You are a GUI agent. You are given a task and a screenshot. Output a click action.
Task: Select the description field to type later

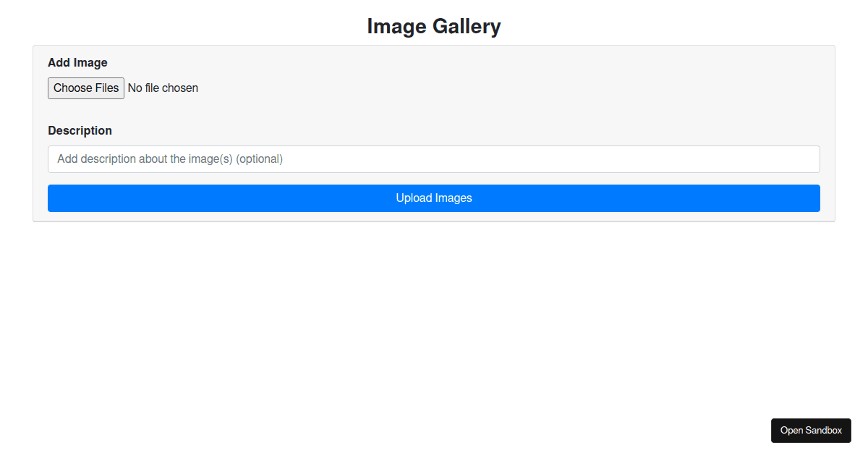433,159
